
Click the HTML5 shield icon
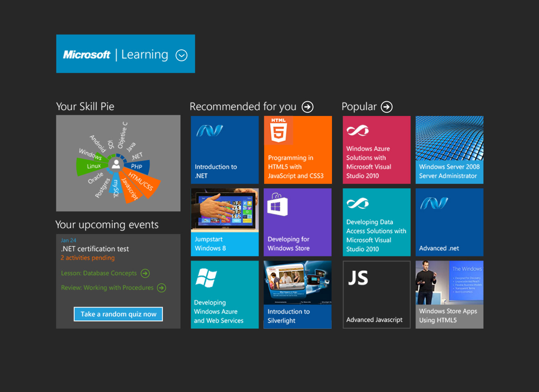278,130
